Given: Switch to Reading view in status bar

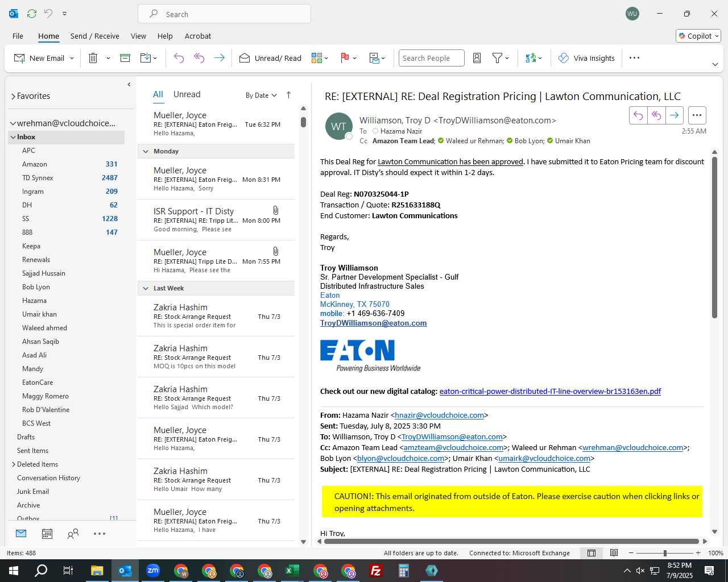Looking at the screenshot, I should (x=614, y=553).
